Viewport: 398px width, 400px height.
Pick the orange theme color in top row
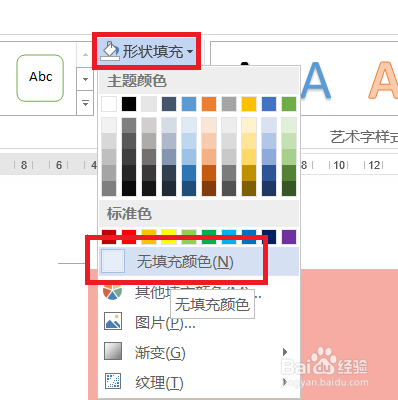coord(209,104)
